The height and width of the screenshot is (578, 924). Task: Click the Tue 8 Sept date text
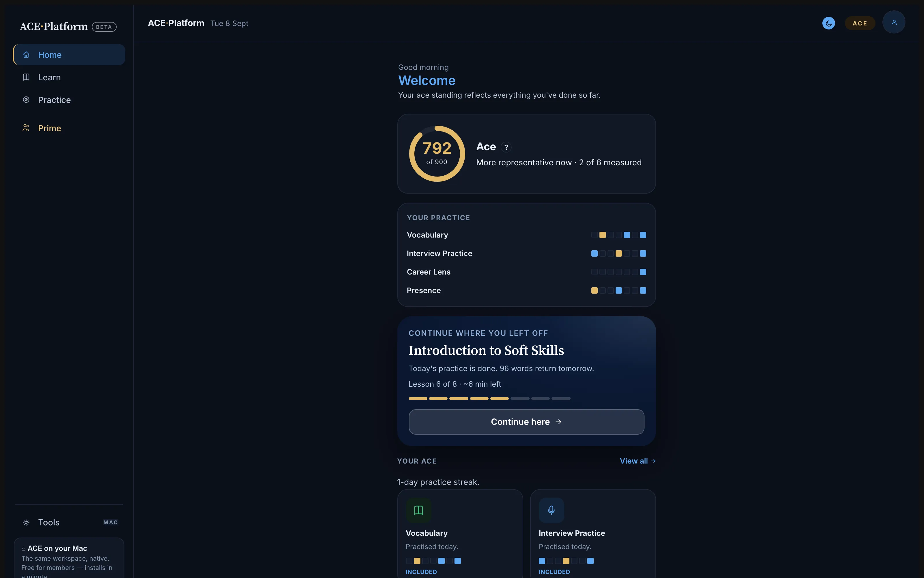click(229, 23)
